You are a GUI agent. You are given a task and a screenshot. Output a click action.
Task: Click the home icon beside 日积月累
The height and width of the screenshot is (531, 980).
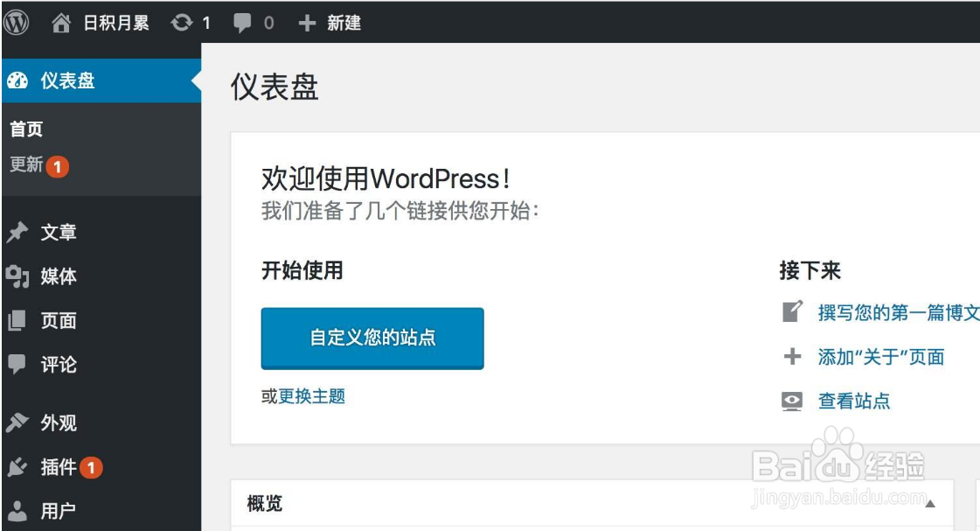click(60, 23)
